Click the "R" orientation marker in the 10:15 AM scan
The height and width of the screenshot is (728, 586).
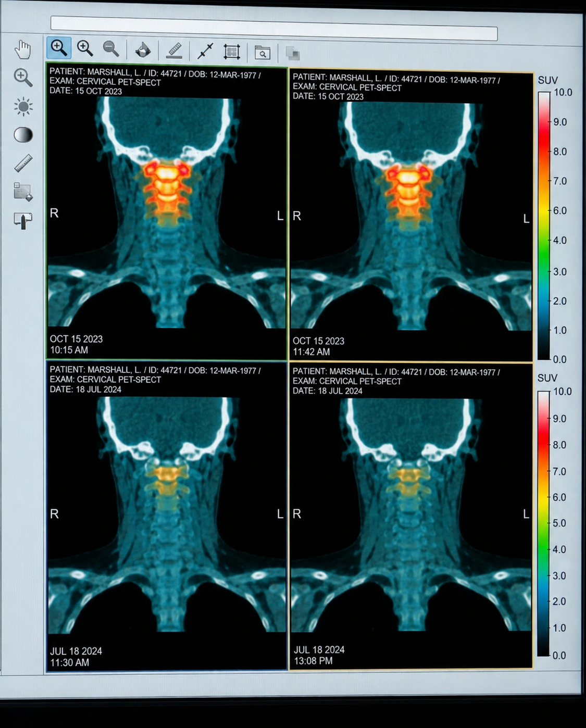pyautogui.click(x=54, y=213)
